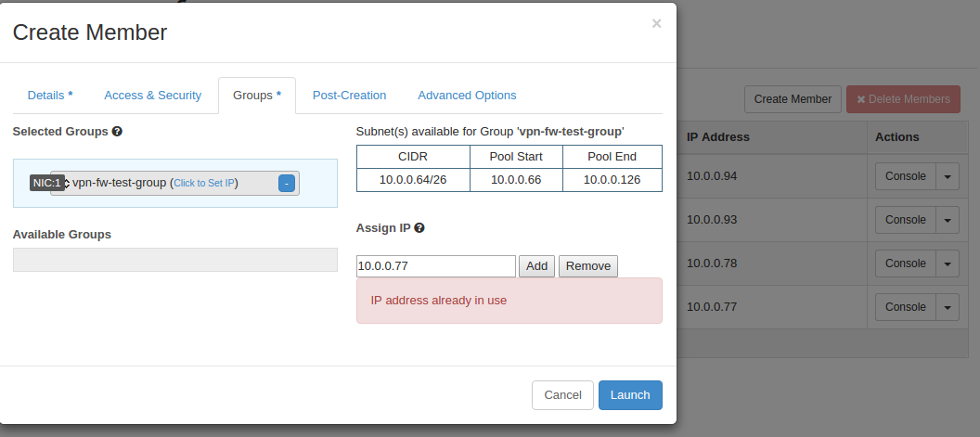
Task: Click the Add IP button
Action: [x=537, y=265]
